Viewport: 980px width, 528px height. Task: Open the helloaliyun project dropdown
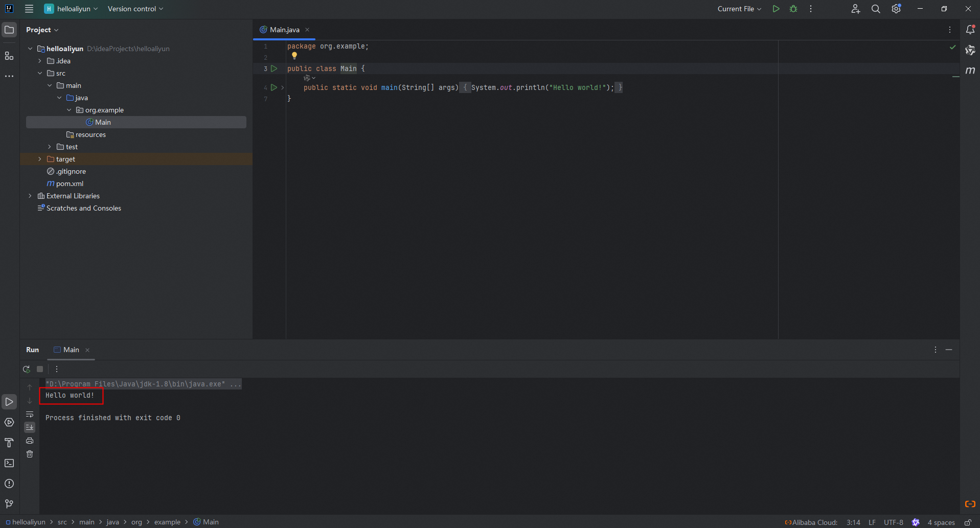pos(71,9)
